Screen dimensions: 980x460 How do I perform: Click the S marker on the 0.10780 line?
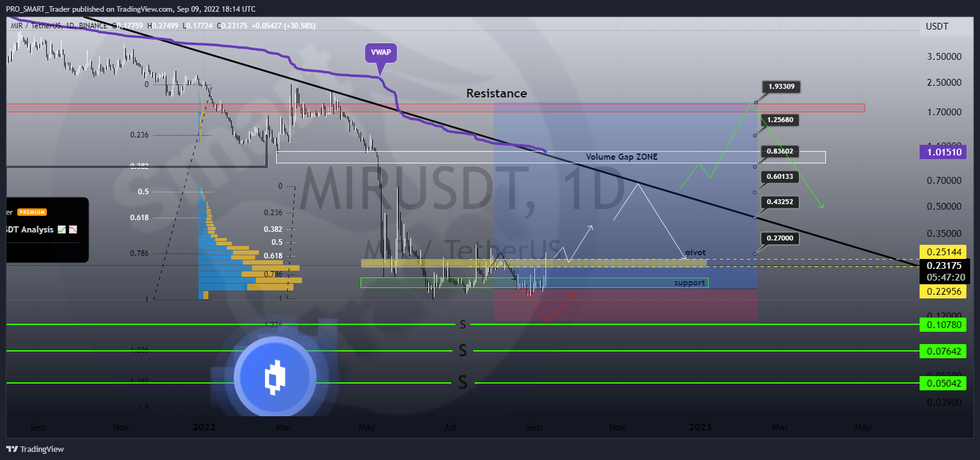[463, 324]
